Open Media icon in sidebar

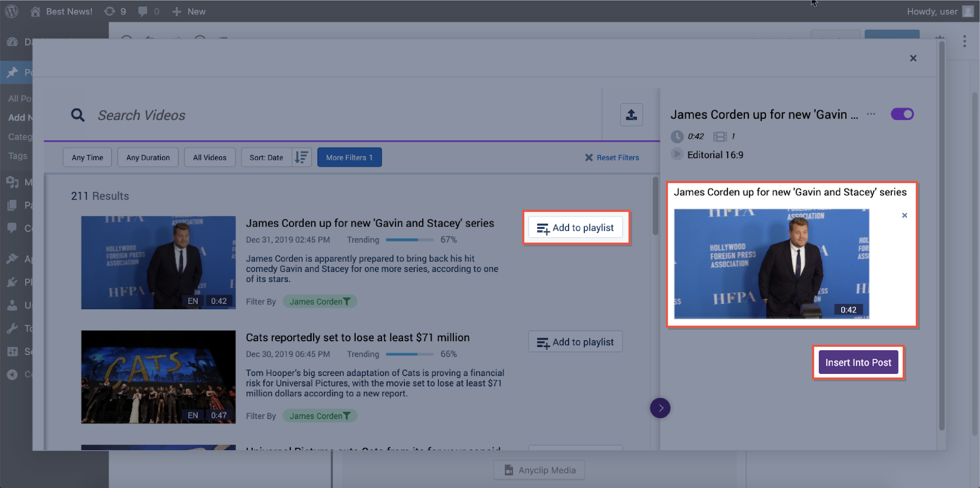(x=12, y=182)
